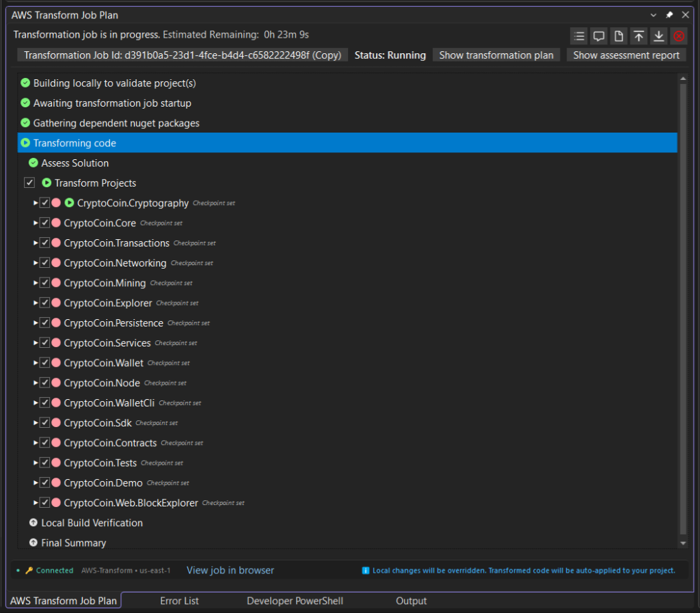Click the document page icon in the toolbar

coord(619,36)
